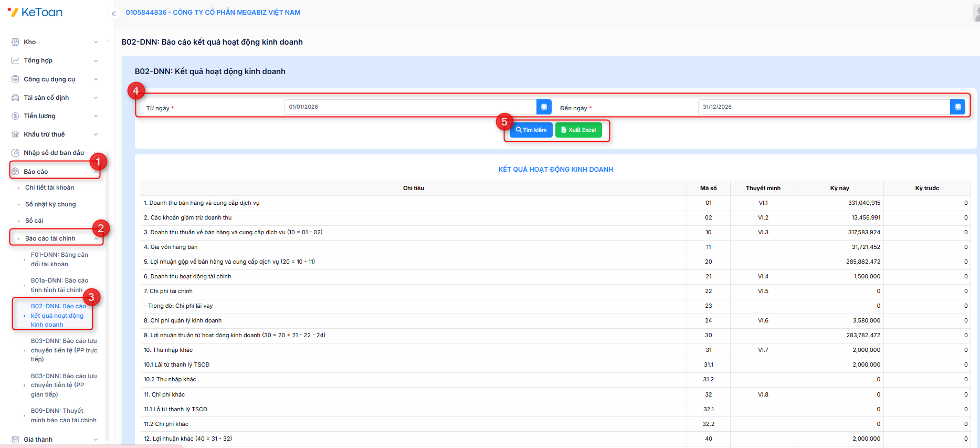The height and width of the screenshot is (448, 980).
Task: Open the Sổ cái report
Action: [x=34, y=221]
